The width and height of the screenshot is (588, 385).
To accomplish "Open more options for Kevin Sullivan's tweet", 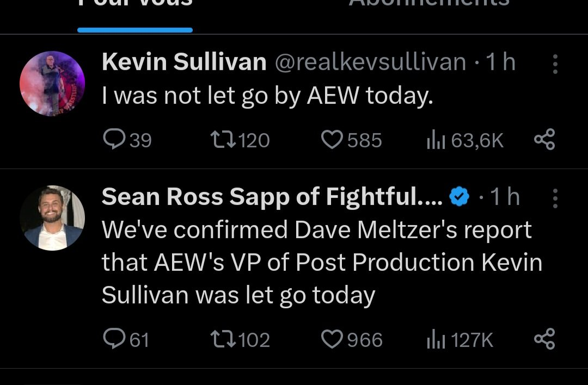I will (555, 64).
